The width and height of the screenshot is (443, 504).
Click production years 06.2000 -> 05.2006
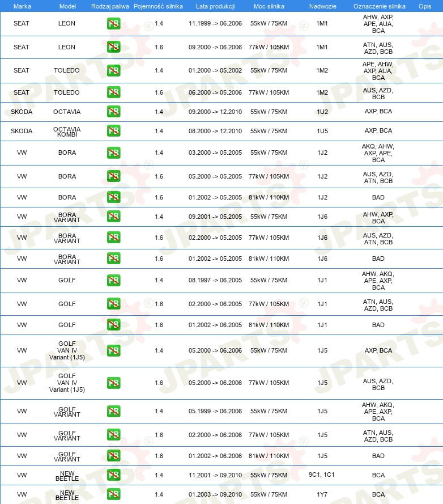pyautogui.click(x=215, y=92)
